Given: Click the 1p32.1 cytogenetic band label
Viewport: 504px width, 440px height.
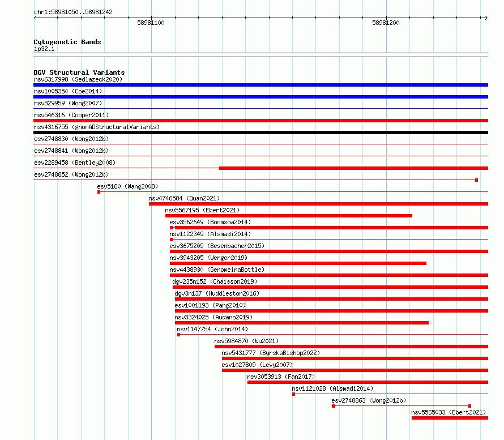Looking at the screenshot, I should (x=44, y=49).
